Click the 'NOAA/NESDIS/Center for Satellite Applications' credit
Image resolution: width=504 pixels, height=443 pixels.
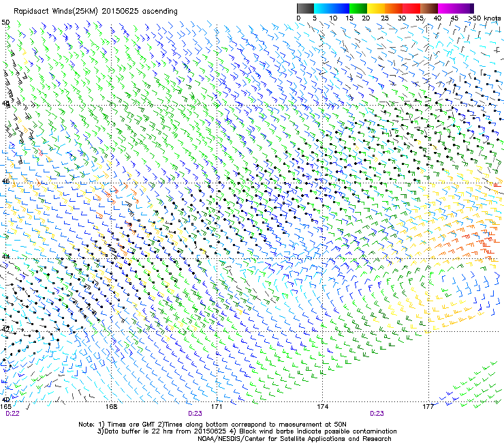[272, 439]
